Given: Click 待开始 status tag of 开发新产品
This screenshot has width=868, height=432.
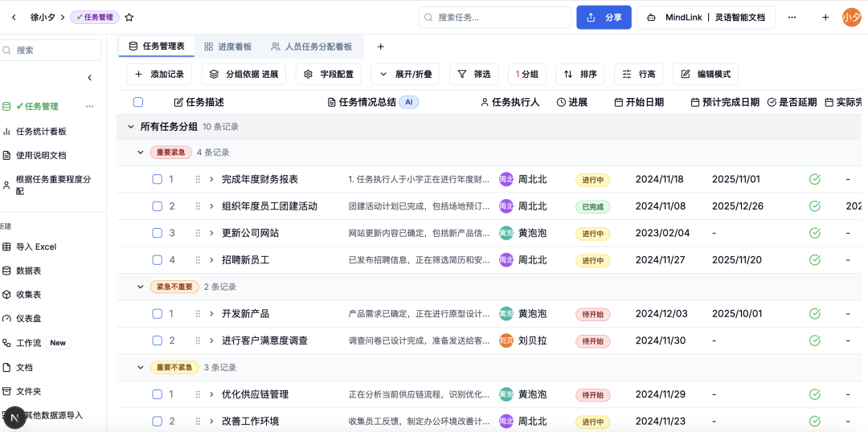Looking at the screenshot, I should click(x=593, y=314).
